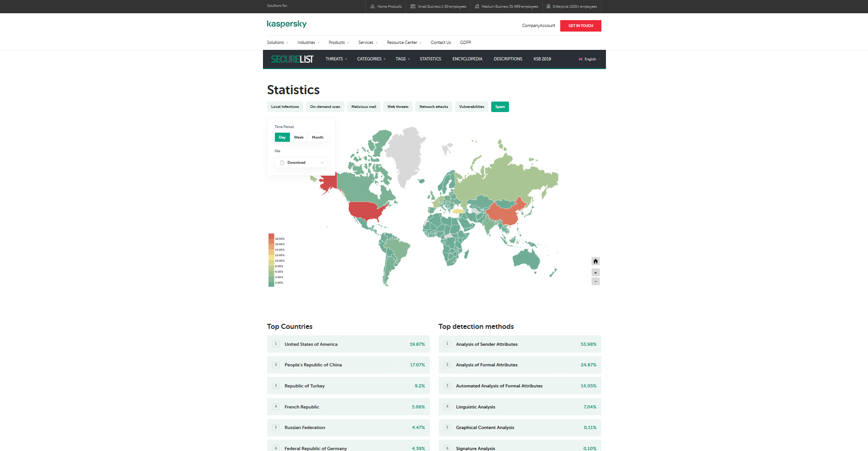
Task: Zoom out the map with minus icon
Action: tap(595, 281)
